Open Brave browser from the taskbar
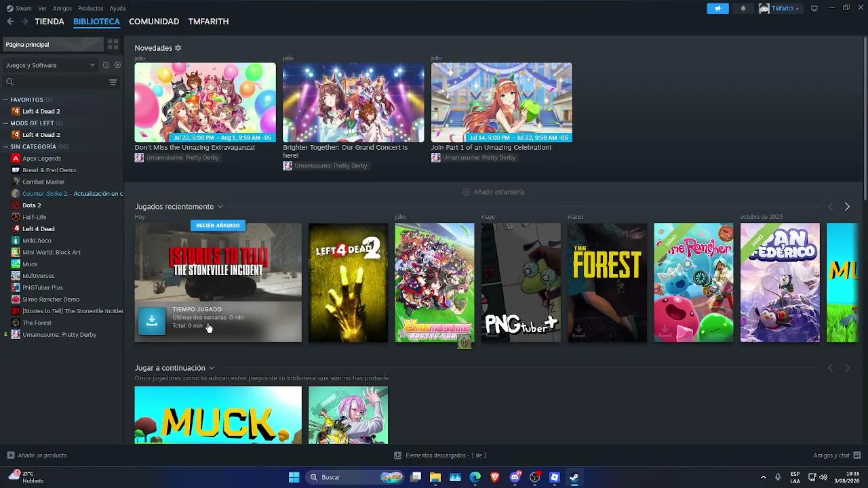Image resolution: width=868 pixels, height=488 pixels. 495,477
